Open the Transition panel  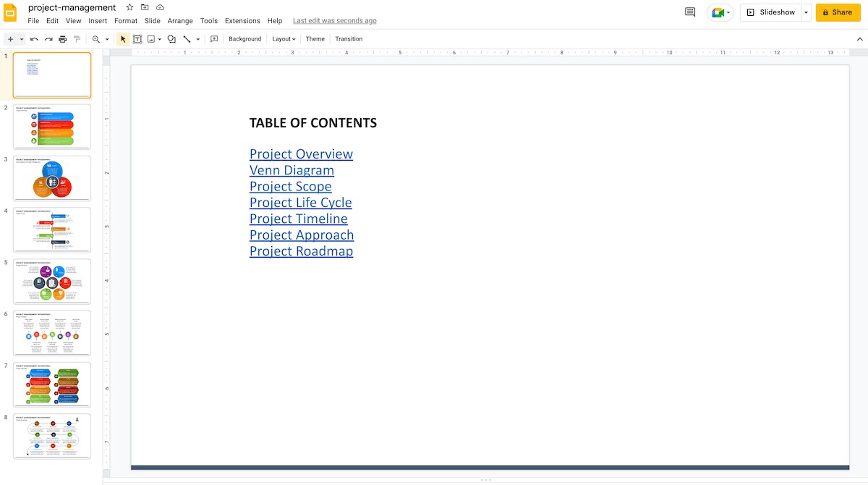(x=349, y=39)
